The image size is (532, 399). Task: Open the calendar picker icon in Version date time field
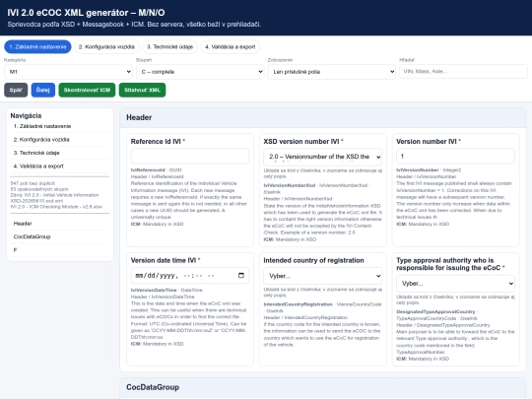[x=241, y=275]
